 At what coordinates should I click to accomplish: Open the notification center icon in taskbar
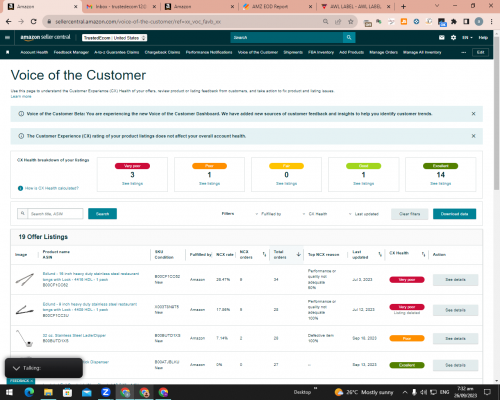pos(487,392)
